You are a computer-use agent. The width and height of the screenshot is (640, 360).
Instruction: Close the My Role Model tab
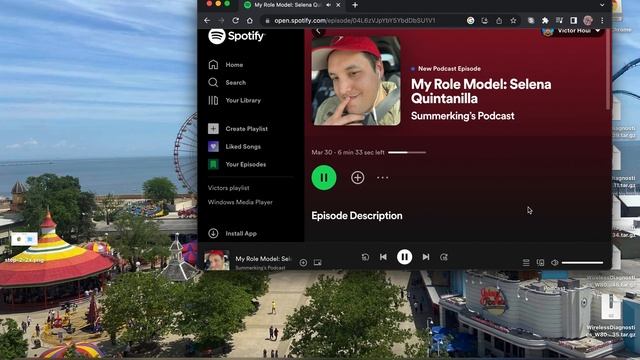click(x=338, y=5)
